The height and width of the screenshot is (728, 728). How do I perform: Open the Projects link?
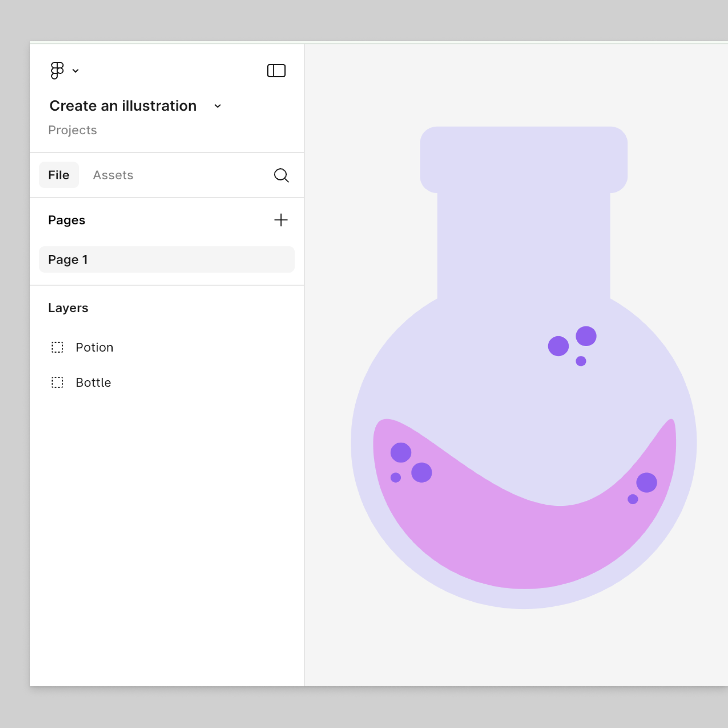coord(72,130)
